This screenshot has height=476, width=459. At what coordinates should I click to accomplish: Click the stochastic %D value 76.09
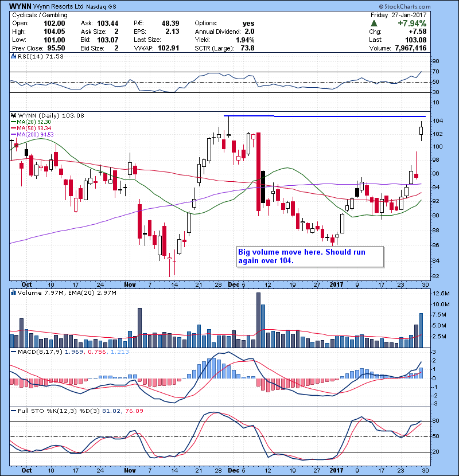(134, 411)
